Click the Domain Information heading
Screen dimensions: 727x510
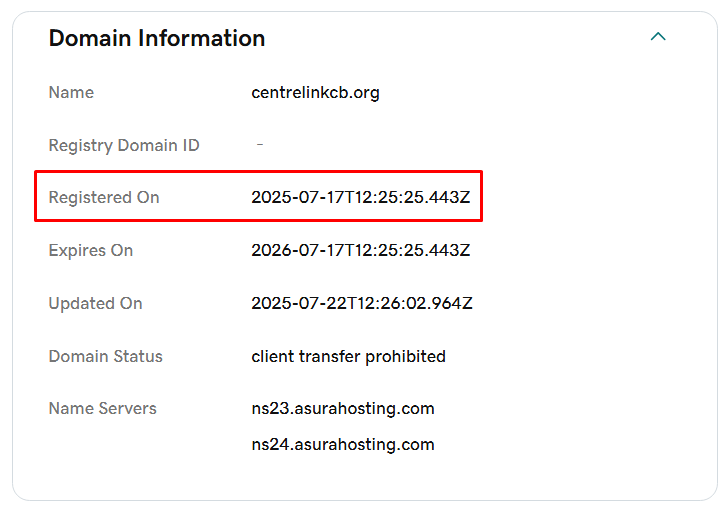pos(157,38)
